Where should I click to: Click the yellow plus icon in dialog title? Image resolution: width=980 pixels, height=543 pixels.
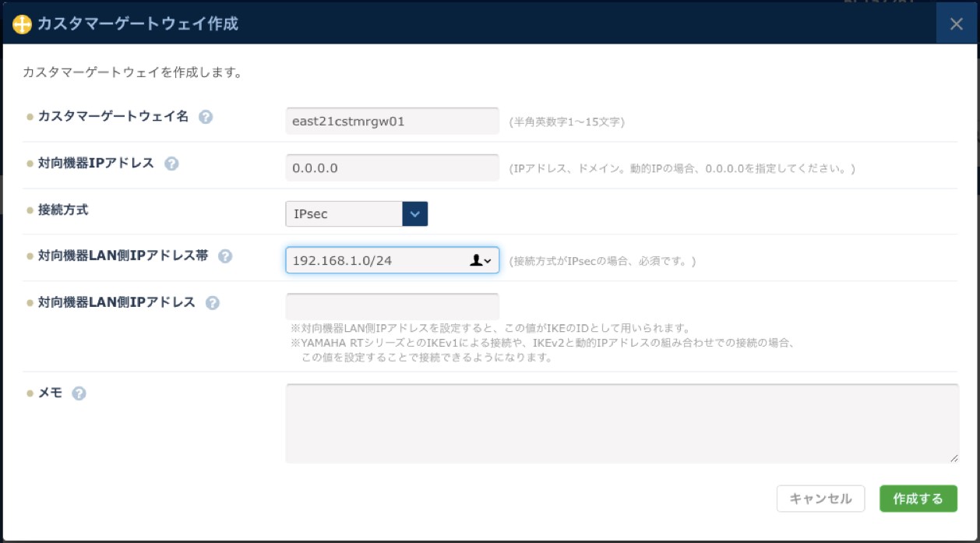pos(23,24)
